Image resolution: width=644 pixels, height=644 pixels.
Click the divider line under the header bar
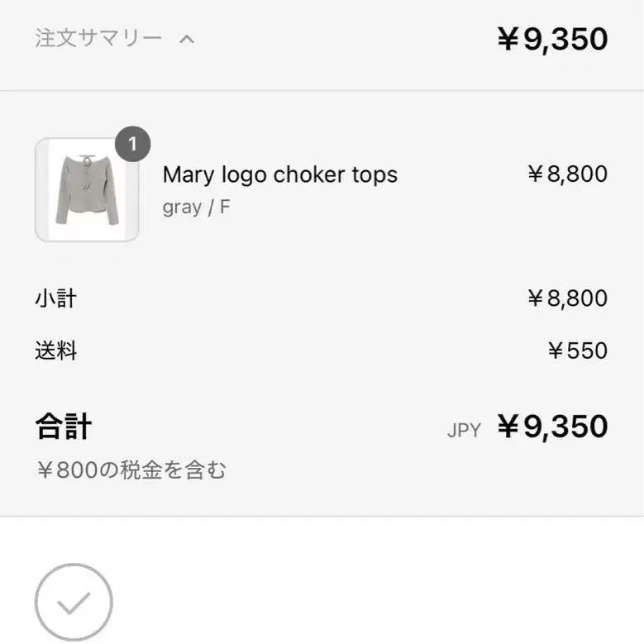pos(322,90)
